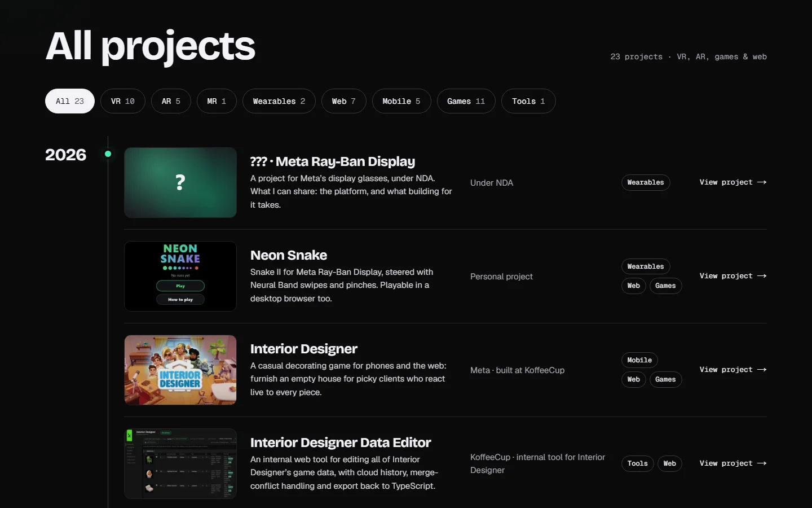
Task: Click Web tag on Data Editor row
Action: point(670,463)
